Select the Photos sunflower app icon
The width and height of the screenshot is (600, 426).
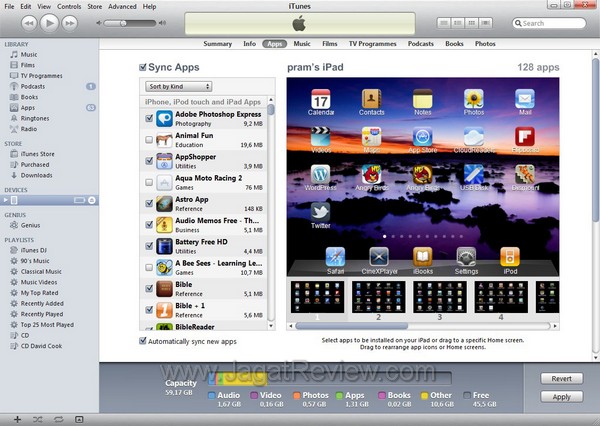point(474,99)
